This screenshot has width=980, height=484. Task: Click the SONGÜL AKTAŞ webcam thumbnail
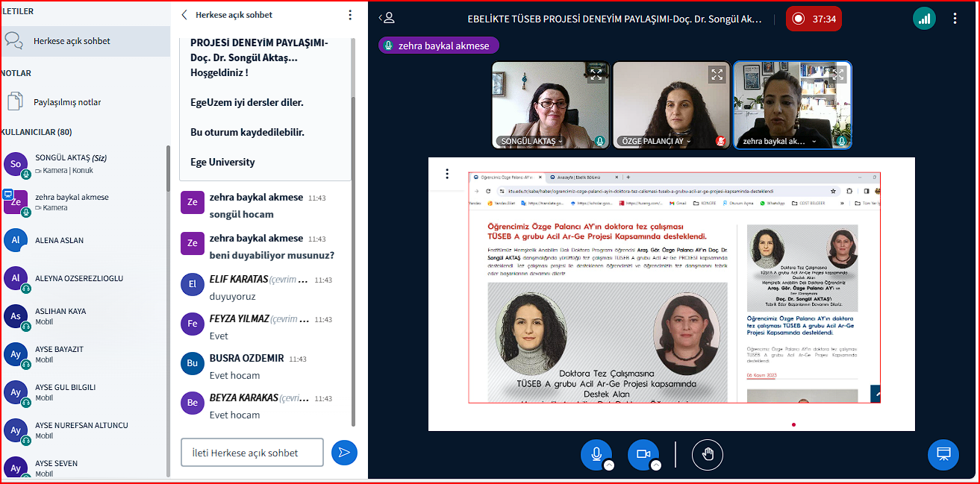point(551,105)
